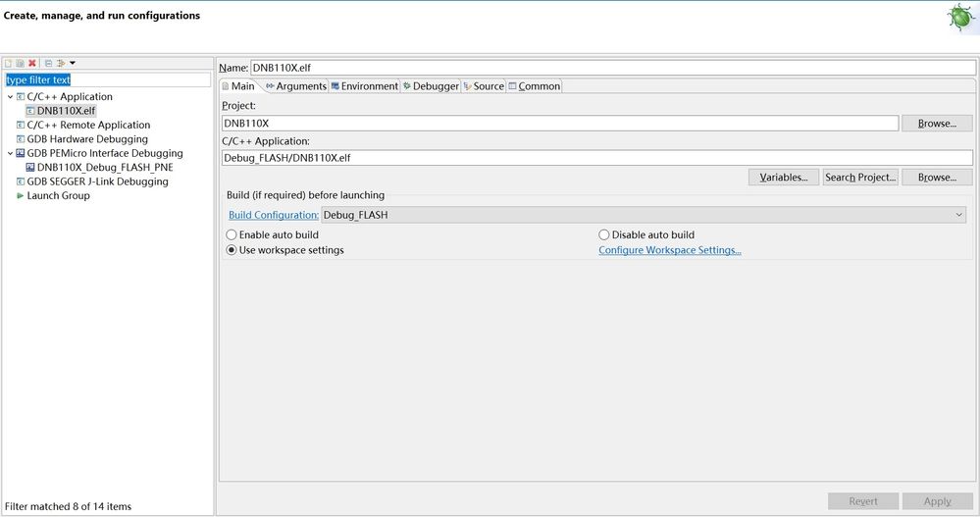Choose Use workspace settings radio
Image resolution: width=980 pixels, height=517 pixels.
click(x=232, y=250)
